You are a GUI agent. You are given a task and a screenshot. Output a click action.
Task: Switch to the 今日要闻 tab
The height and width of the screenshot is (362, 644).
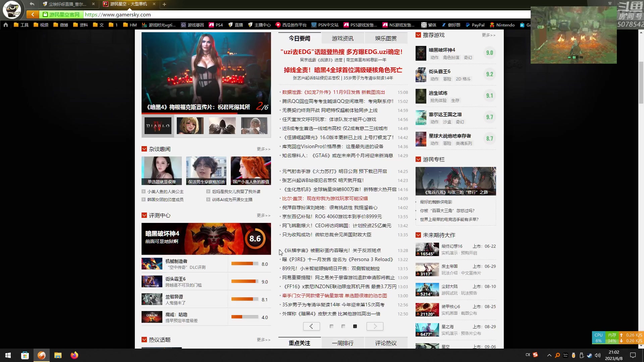coord(300,38)
